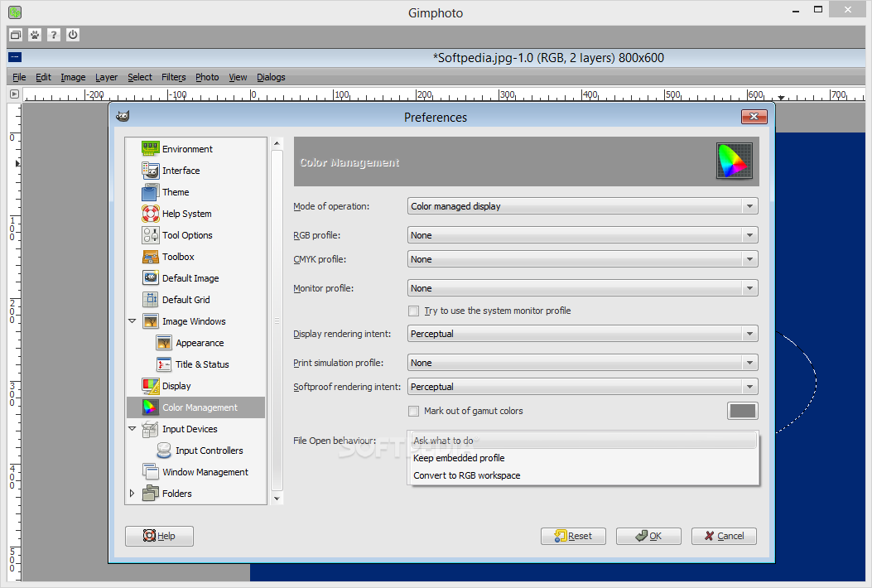Open the Display rendering intent dropdown
The width and height of the screenshot is (872, 588).
pos(582,334)
